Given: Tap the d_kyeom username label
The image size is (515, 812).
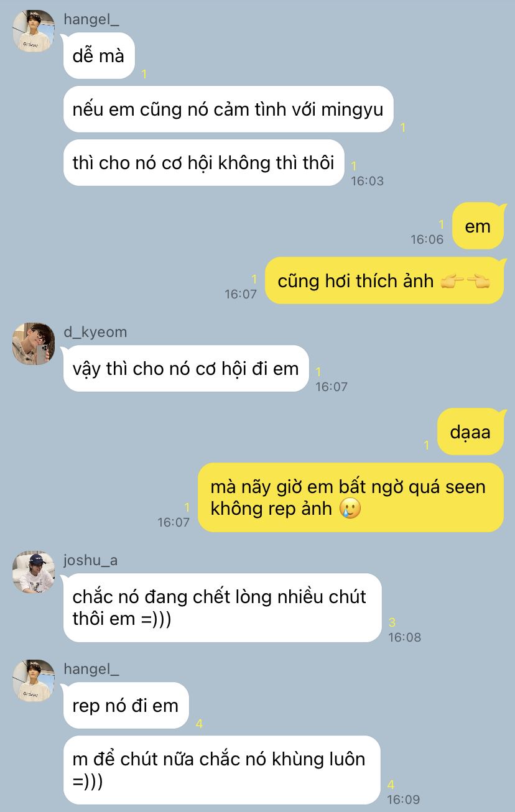Looking at the screenshot, I should tap(95, 331).
